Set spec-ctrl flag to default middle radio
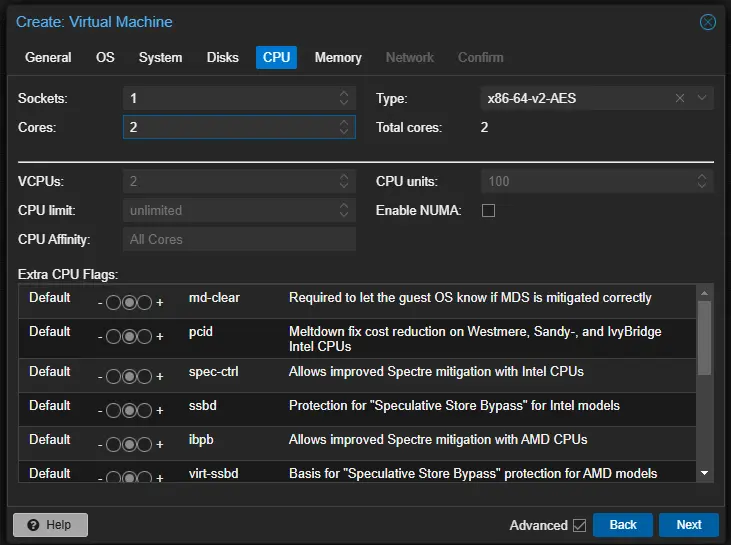 (128, 376)
